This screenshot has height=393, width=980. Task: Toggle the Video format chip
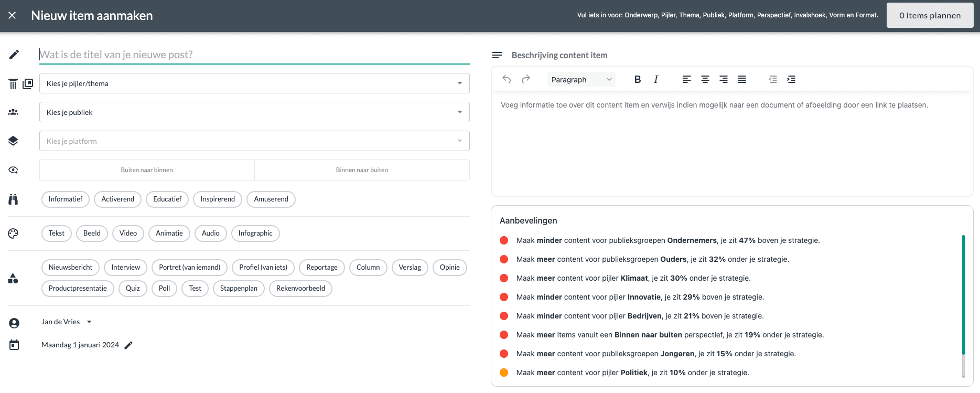coord(128,233)
